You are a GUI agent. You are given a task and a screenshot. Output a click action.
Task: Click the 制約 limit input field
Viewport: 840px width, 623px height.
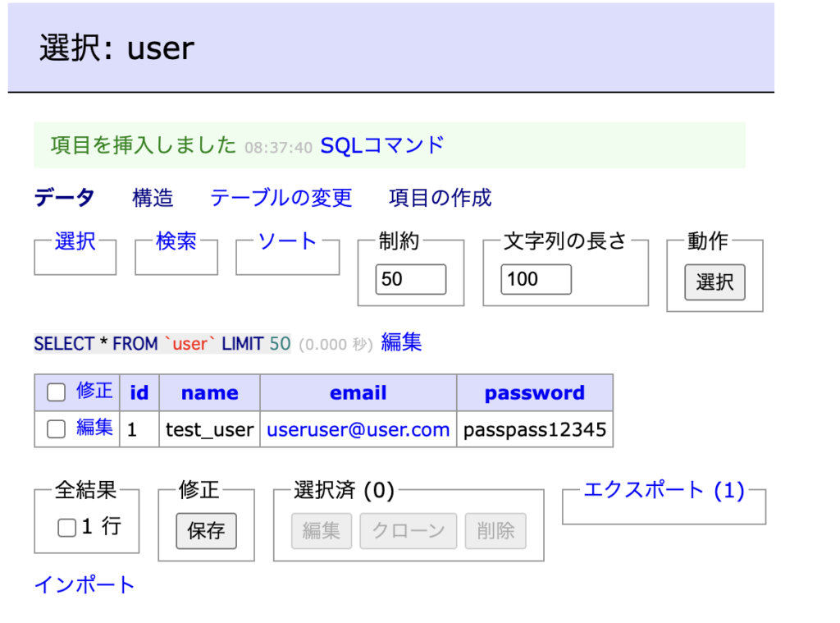tap(411, 279)
